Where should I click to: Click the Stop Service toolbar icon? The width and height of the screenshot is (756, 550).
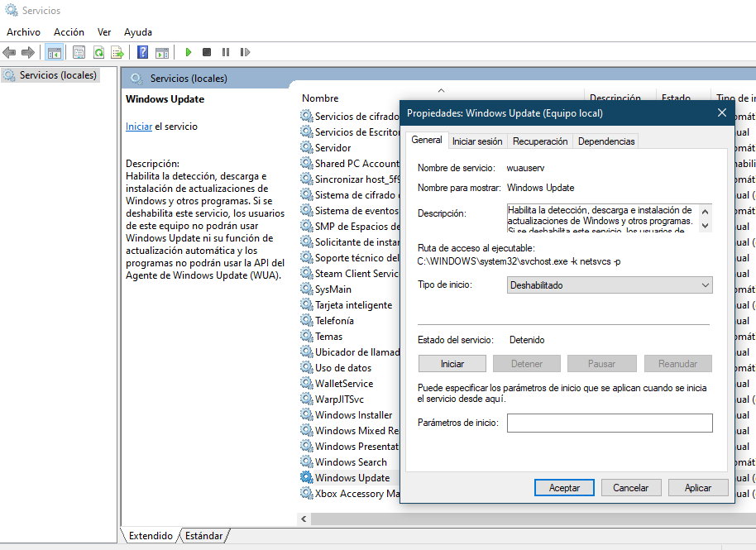coord(207,52)
